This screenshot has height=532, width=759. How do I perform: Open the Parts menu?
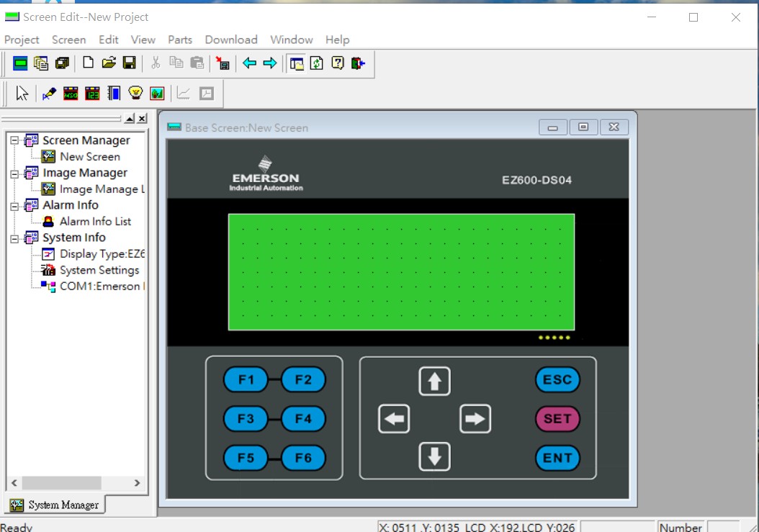(x=180, y=40)
